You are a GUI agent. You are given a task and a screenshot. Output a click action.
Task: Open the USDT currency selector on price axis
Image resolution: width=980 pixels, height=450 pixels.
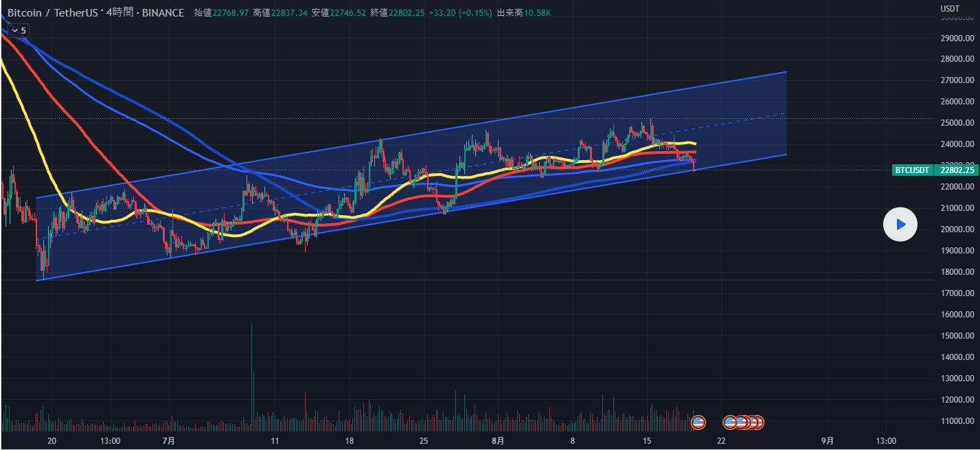coord(950,8)
